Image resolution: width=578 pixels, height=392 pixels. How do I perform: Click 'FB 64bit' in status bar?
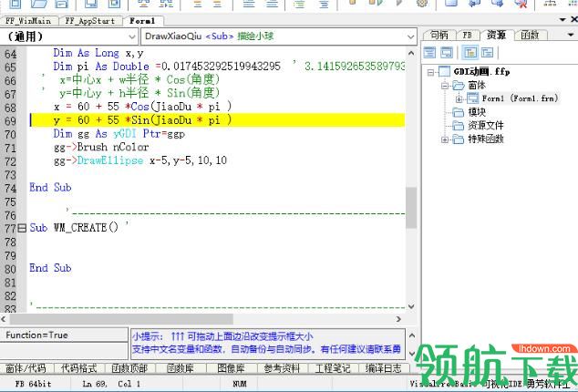click(33, 384)
